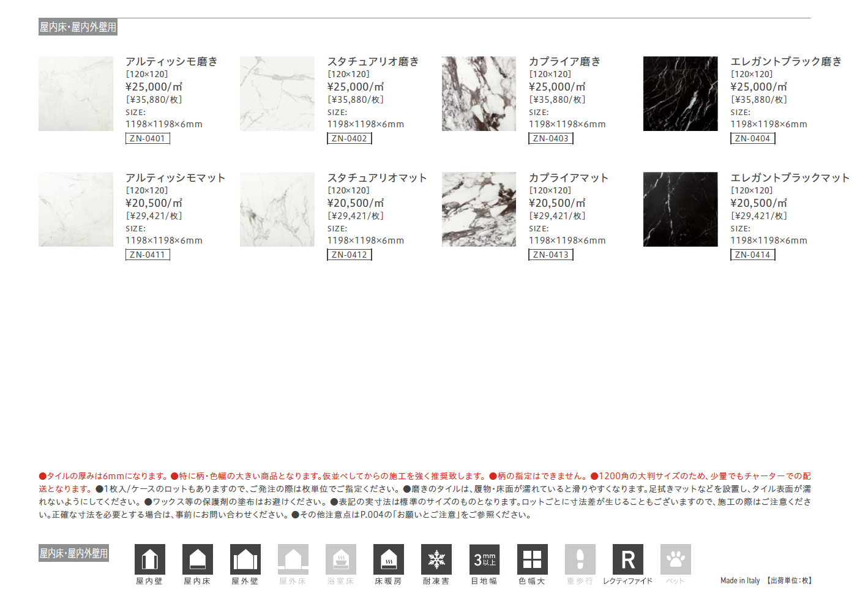Click the 3mm 目地幅 joint width icon

click(484, 559)
